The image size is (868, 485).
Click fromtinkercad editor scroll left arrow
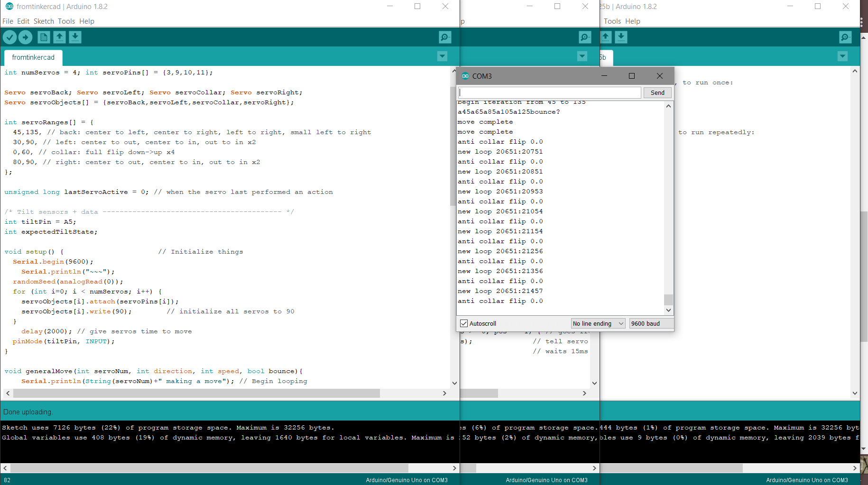click(8, 393)
